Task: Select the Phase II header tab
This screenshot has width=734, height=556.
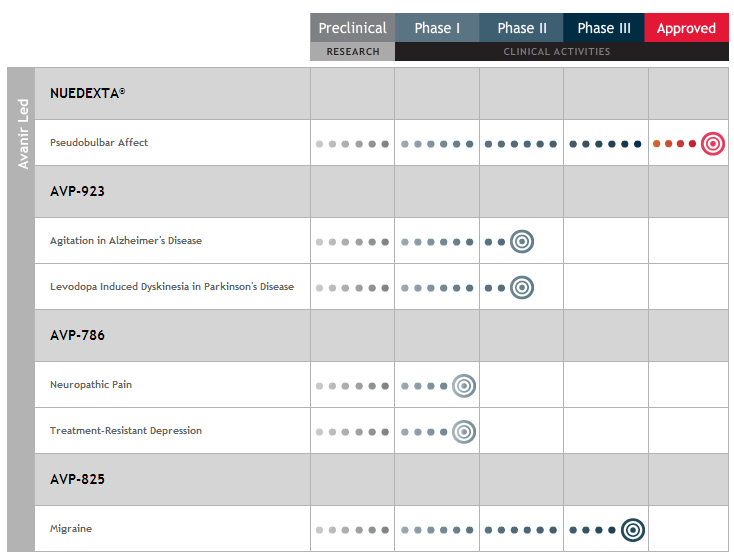Action: coord(521,28)
